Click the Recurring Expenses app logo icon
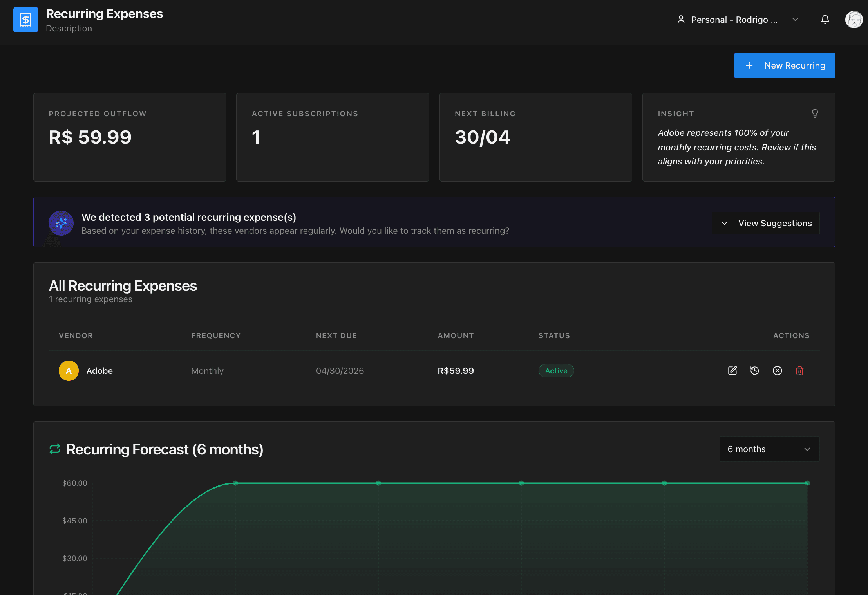Viewport: 868px width, 595px height. point(26,20)
